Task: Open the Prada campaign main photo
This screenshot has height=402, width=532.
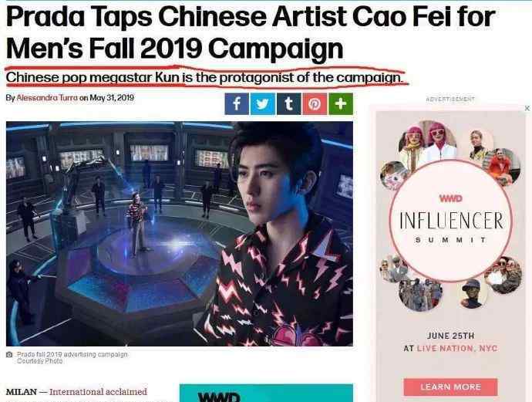Action: (x=180, y=234)
